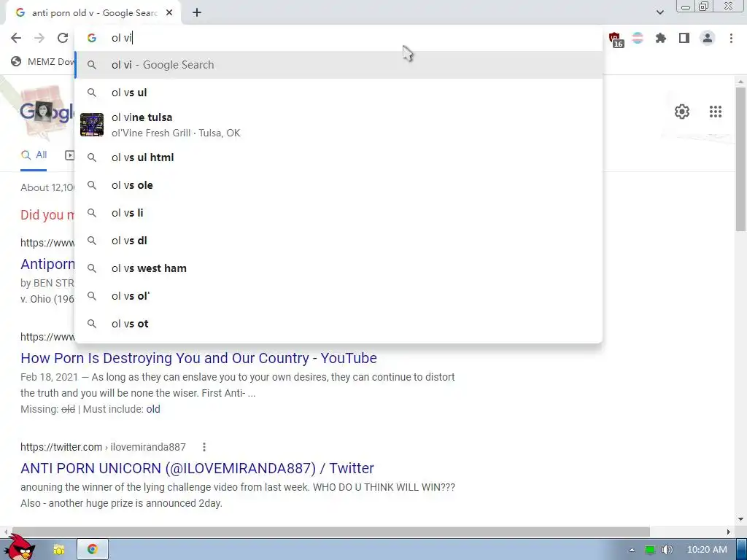Image resolution: width=747 pixels, height=560 pixels.
Task: Open the Google apps grid
Action: coord(715,112)
